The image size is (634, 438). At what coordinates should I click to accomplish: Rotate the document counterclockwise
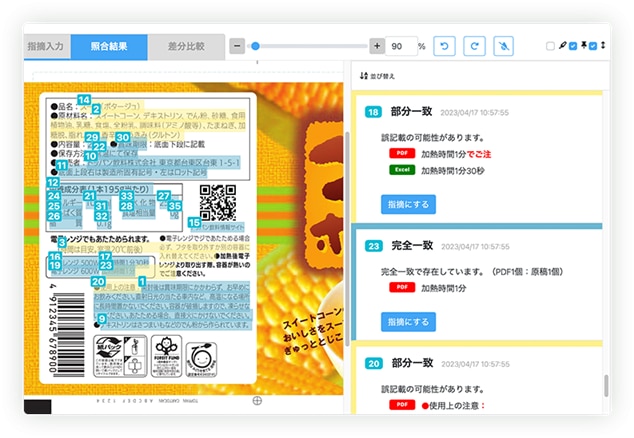pyautogui.click(x=444, y=46)
